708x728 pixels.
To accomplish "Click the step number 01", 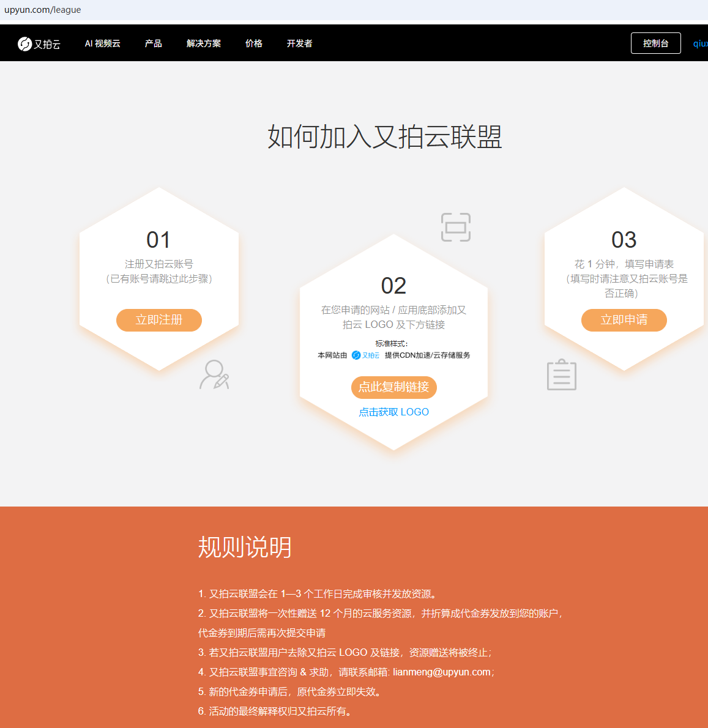I will click(x=158, y=240).
